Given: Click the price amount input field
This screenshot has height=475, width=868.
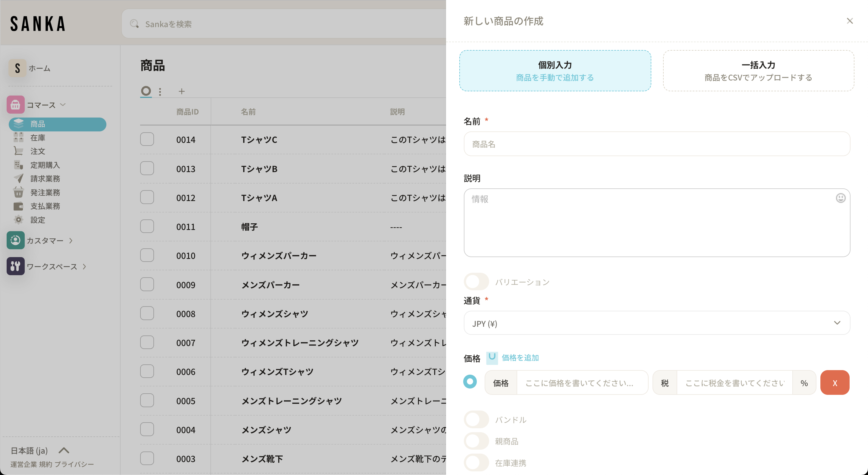Looking at the screenshot, I should point(582,383).
